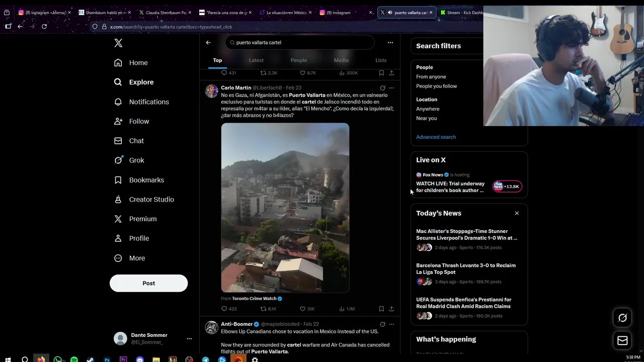The image size is (644, 362).
Task: Open Follow in the sidebar
Action: [x=131, y=121]
